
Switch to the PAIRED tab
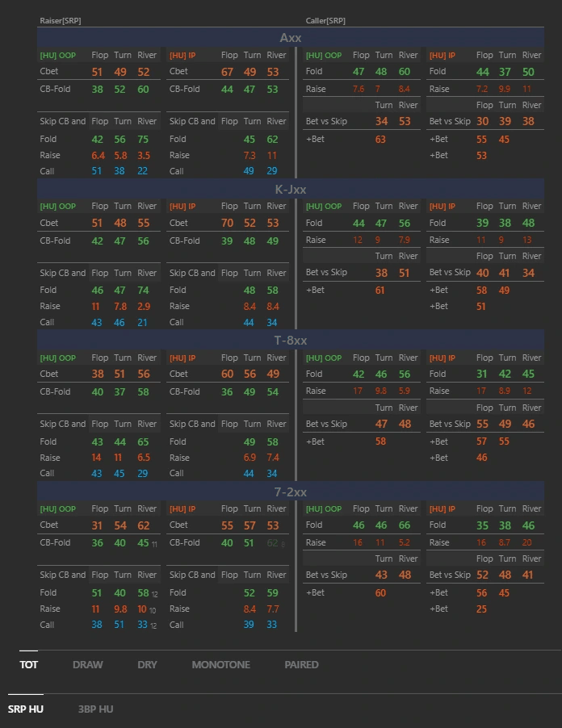coord(301,665)
